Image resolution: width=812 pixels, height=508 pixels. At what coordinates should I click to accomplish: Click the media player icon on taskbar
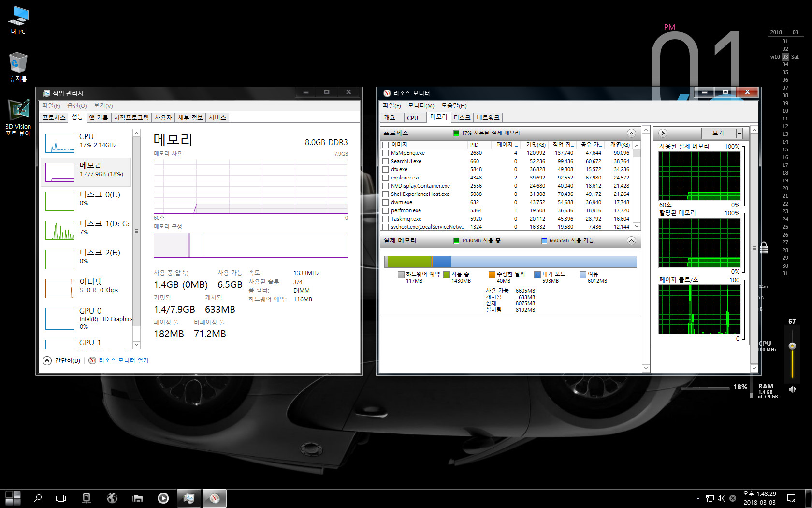163,498
